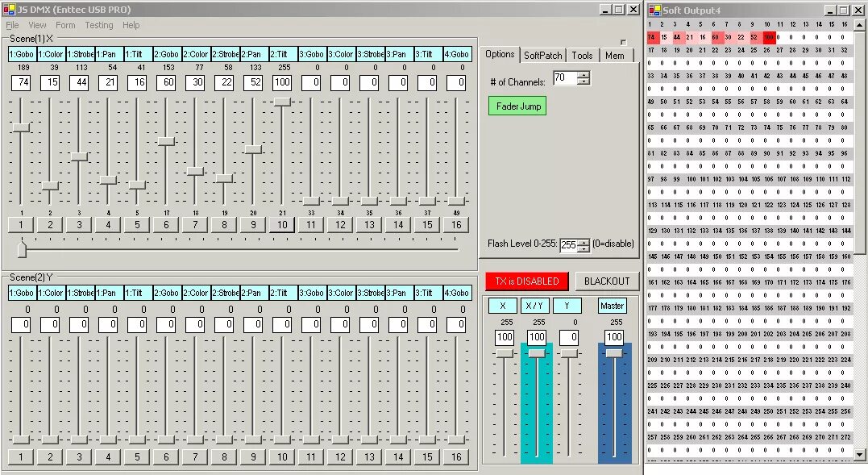
Task: Click the Master value box
Action: pos(614,337)
